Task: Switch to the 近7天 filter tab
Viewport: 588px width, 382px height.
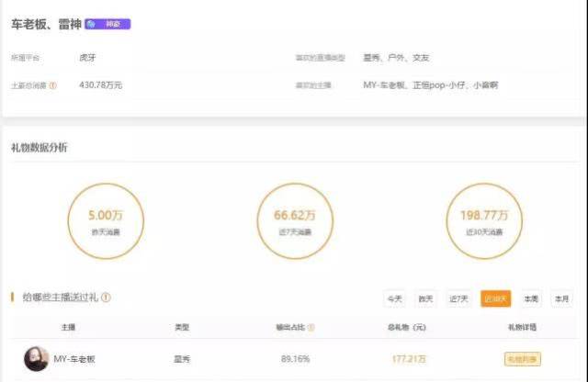Action: (458, 298)
